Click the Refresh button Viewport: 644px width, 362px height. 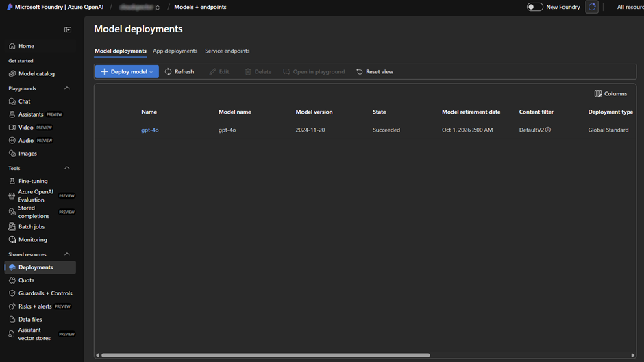tap(179, 71)
